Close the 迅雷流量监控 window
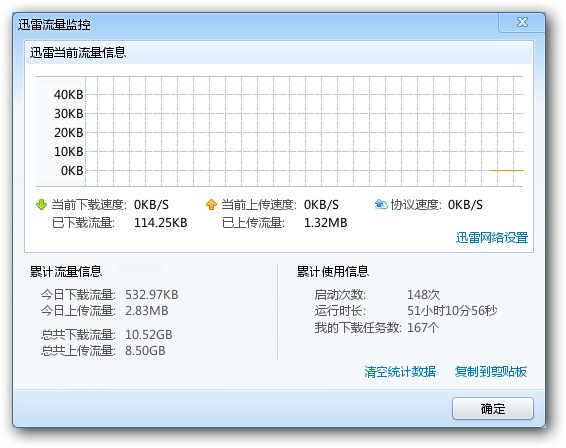The image size is (566, 448). tap(522, 22)
